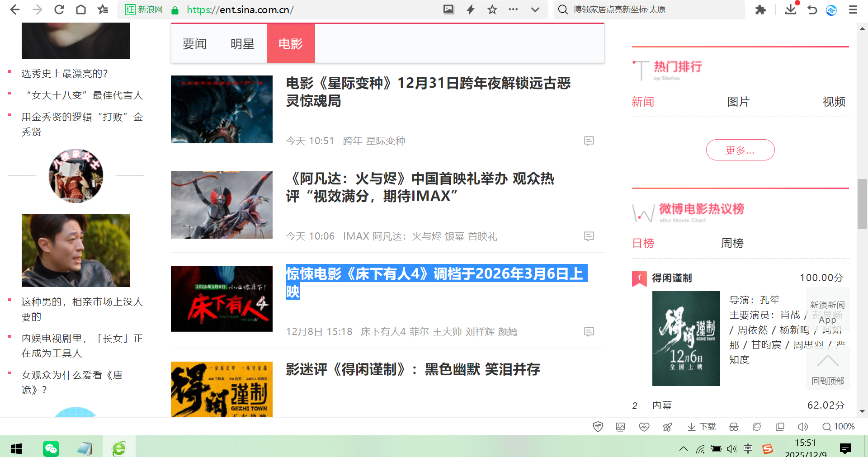
Task: Open the 得闲谨制 review article headline
Action: (413, 369)
